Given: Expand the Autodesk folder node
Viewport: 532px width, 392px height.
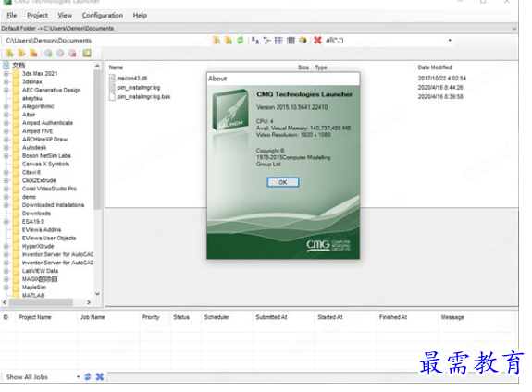Looking at the screenshot, I should pos(6,148).
